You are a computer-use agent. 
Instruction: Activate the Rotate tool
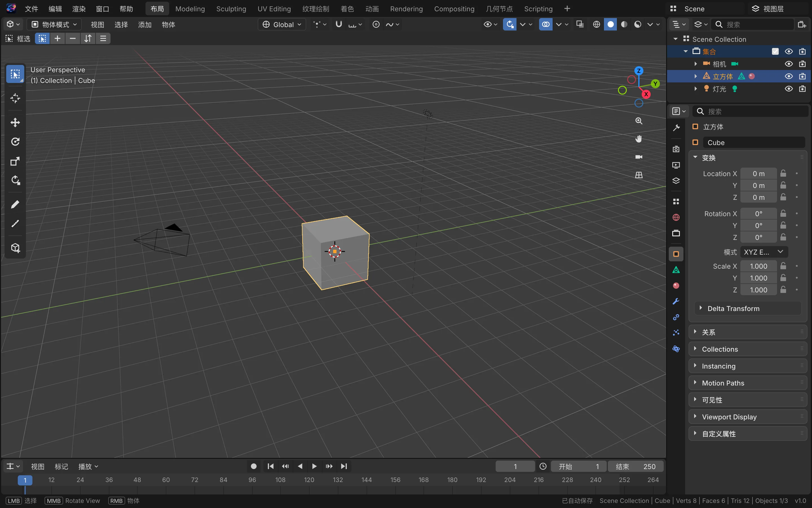15,142
